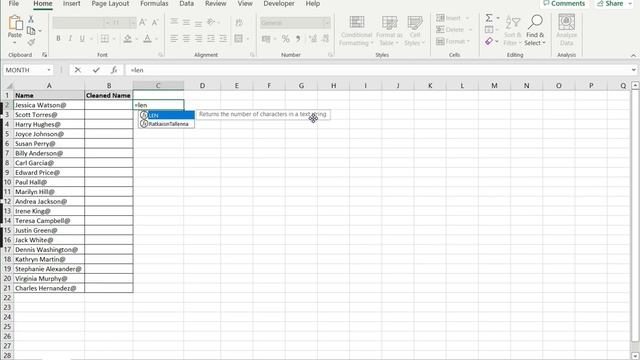
Task: Expand the formula bar arrow
Action: click(633, 70)
